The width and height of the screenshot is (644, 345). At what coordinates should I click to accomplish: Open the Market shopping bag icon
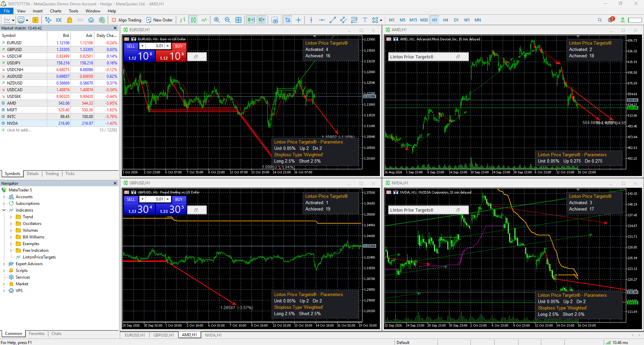tap(70, 20)
